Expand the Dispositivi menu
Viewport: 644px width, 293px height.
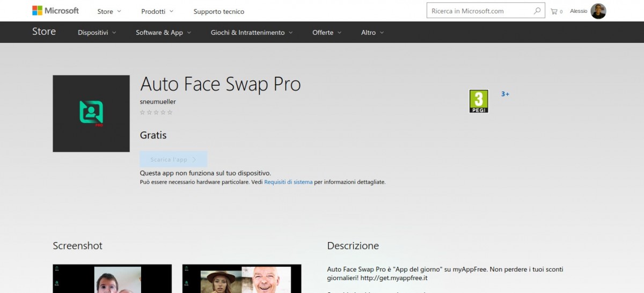pyautogui.click(x=97, y=33)
